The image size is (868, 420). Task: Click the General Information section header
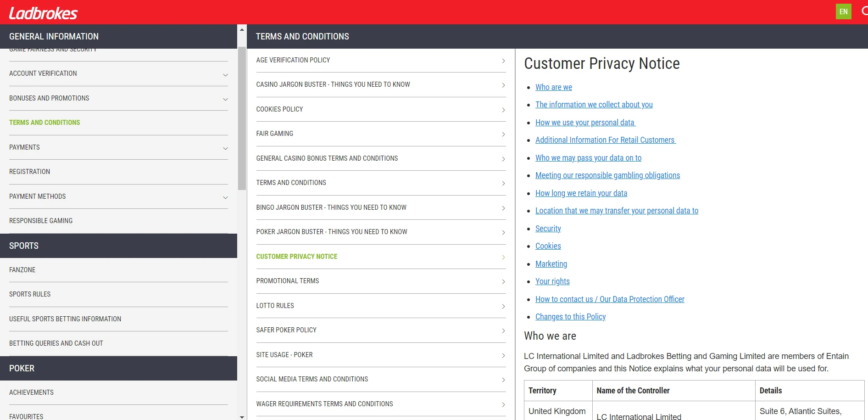point(118,36)
